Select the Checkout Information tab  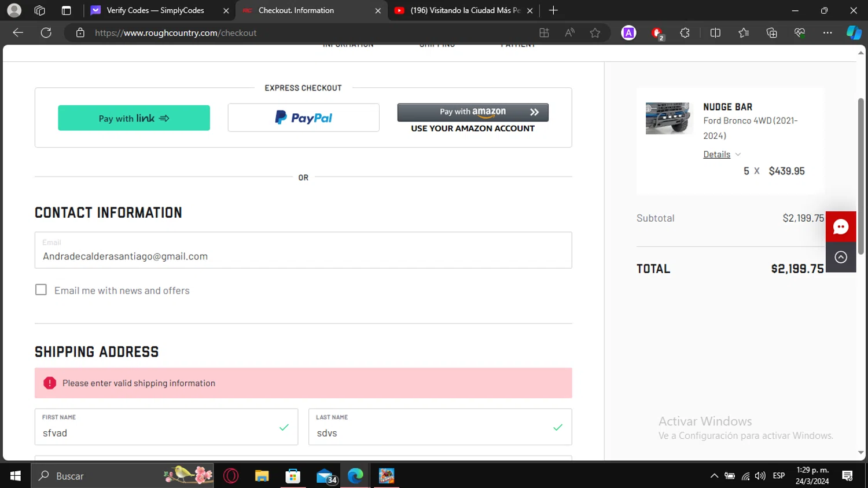pos(311,10)
